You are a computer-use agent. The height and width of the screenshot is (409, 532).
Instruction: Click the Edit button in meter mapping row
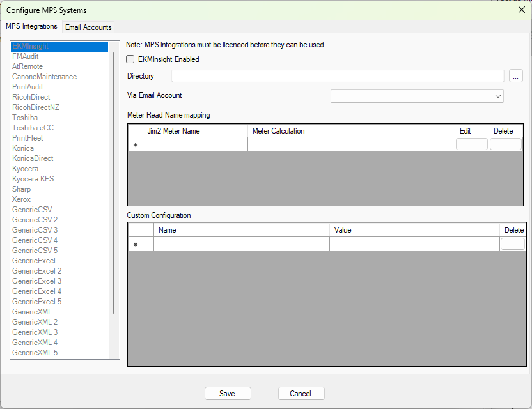coord(471,144)
